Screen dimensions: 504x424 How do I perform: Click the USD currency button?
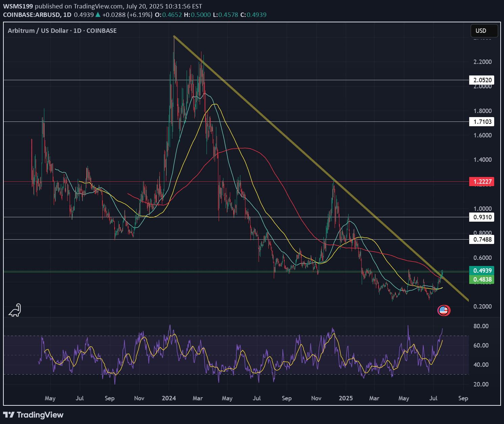click(484, 31)
